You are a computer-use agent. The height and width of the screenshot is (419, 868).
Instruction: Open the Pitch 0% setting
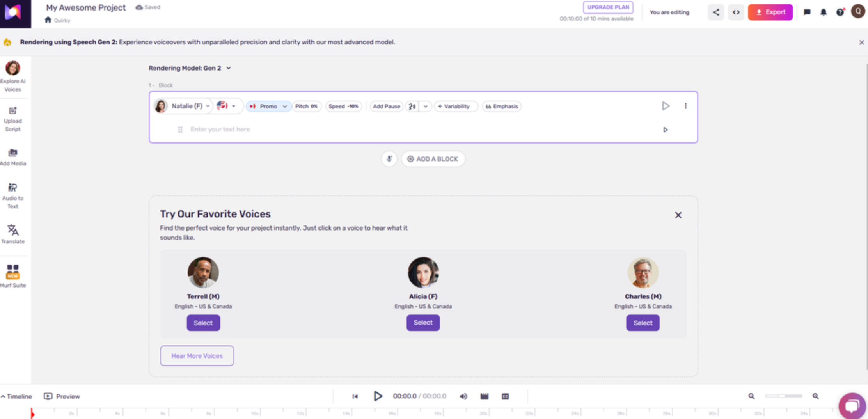(306, 106)
